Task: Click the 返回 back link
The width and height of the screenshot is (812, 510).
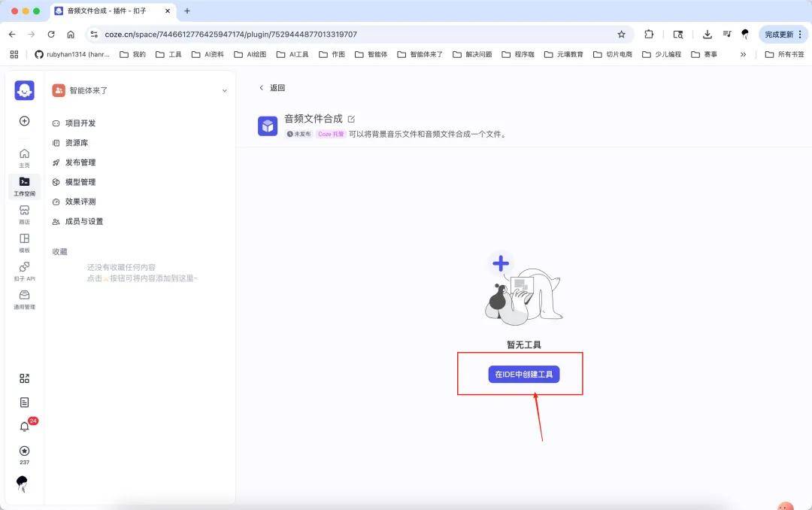Action: tap(272, 88)
